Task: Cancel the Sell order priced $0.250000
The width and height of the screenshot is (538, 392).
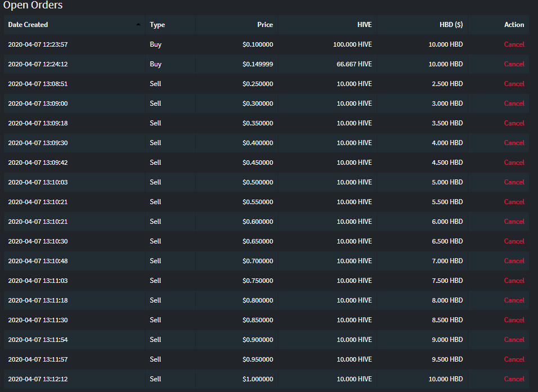Action: tap(514, 84)
